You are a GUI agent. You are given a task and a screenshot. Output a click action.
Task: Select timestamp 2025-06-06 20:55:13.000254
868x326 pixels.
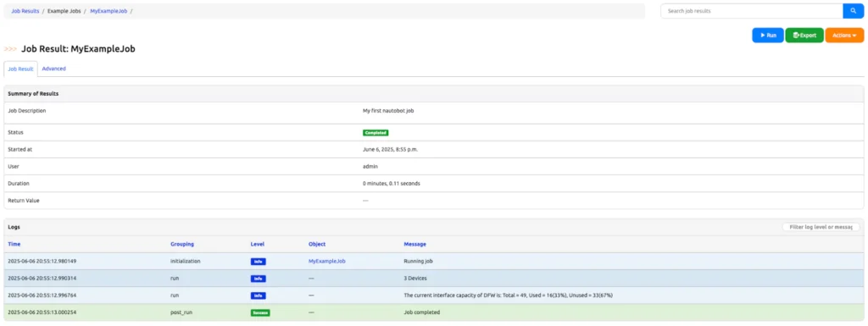pos(42,312)
